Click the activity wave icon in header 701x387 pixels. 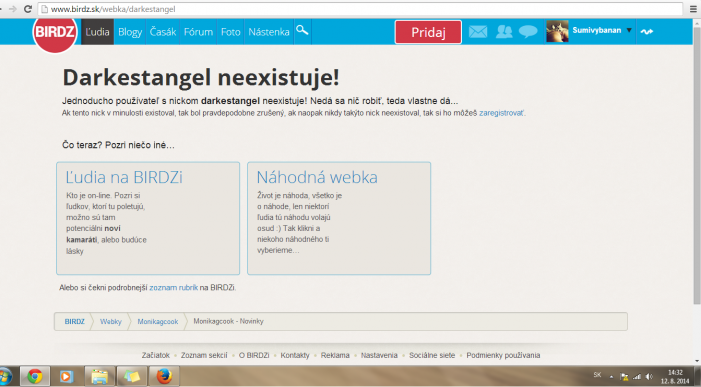click(x=646, y=31)
